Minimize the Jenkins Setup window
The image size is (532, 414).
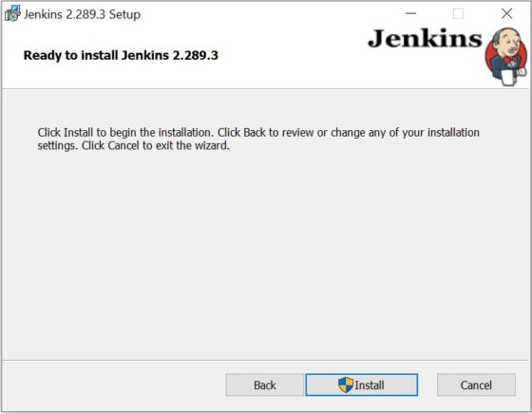[x=410, y=13]
